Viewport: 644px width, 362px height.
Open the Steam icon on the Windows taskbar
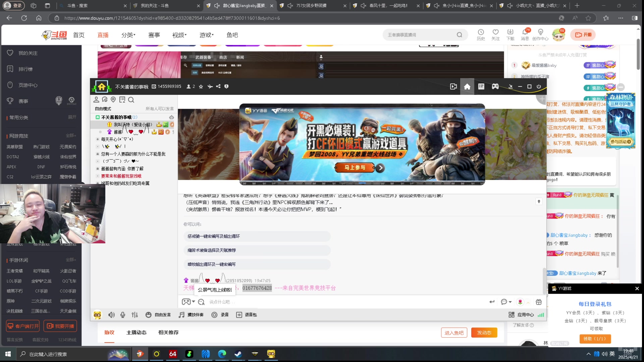pos(238,354)
